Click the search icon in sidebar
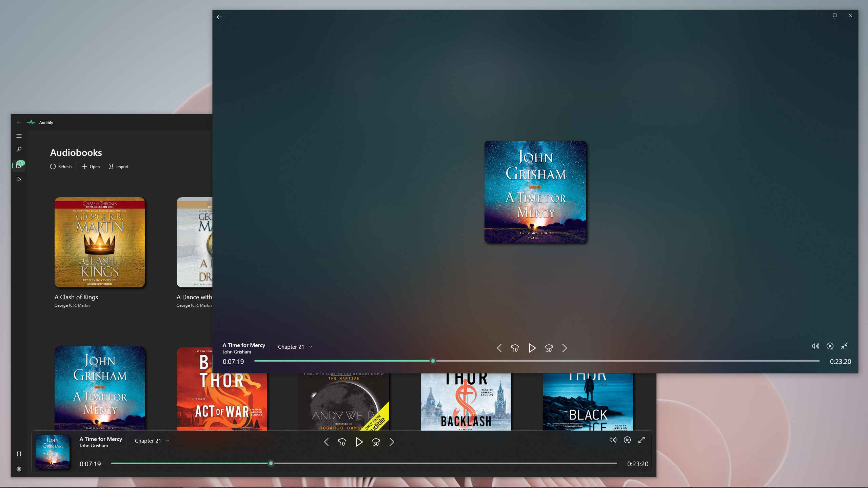This screenshot has width=868, height=488. click(19, 149)
